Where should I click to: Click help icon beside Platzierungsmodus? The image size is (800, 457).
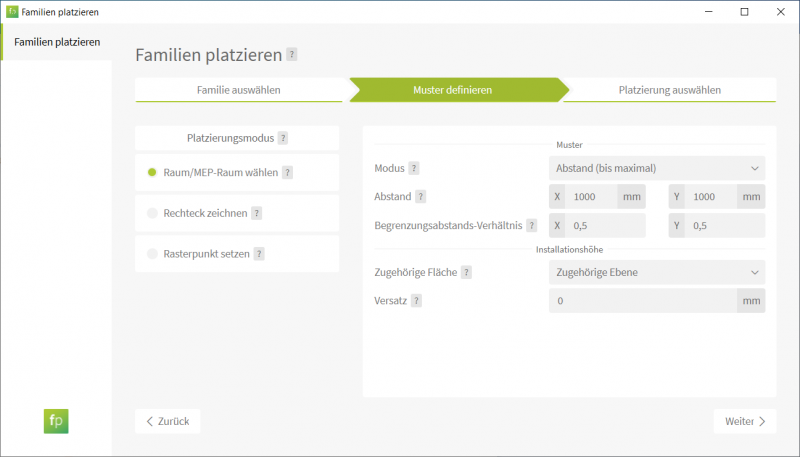pos(283,138)
